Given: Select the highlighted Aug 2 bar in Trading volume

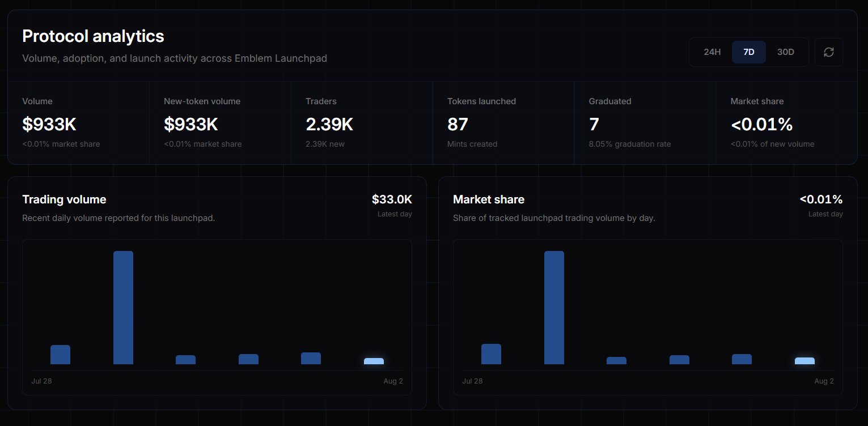Looking at the screenshot, I should pyautogui.click(x=374, y=361).
